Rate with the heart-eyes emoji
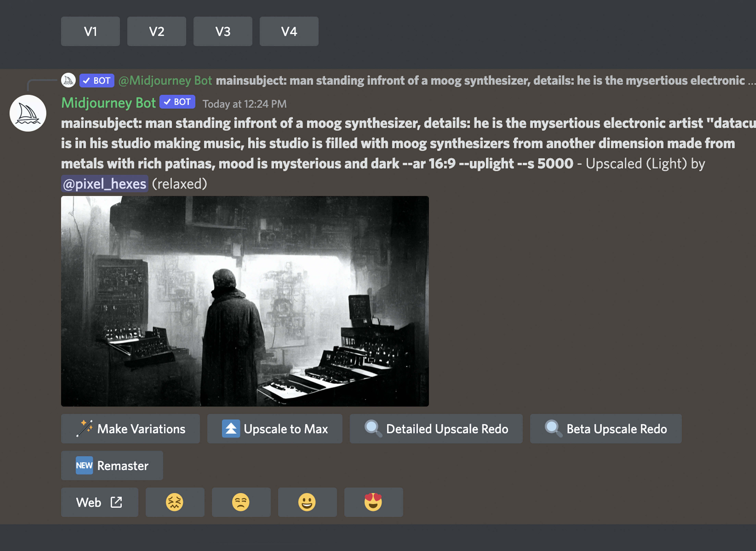Viewport: 756px width, 551px height. click(x=373, y=502)
